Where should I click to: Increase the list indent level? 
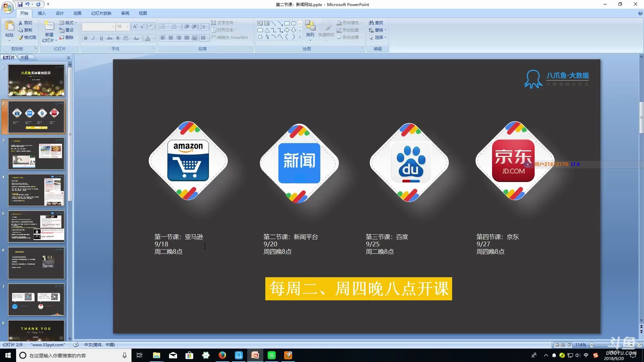coord(194,26)
